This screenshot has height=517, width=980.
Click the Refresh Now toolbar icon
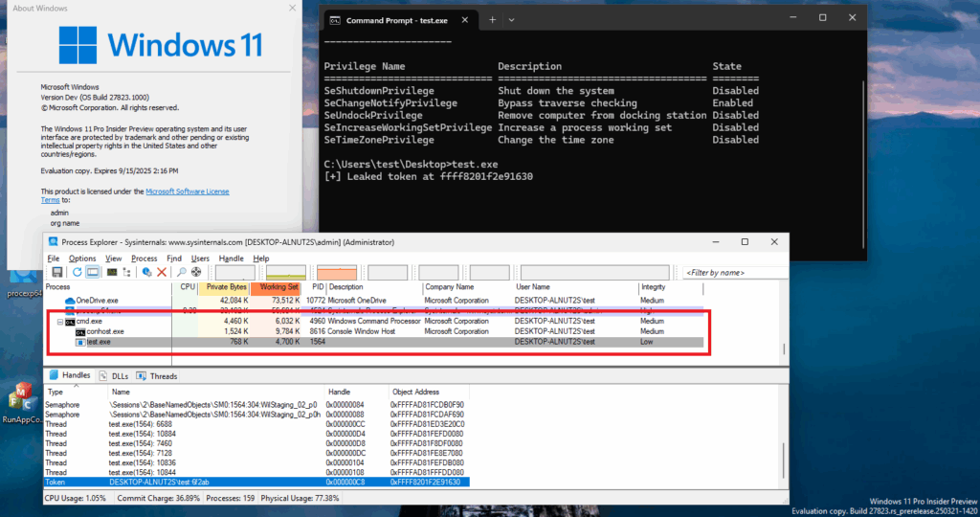tap(77, 272)
